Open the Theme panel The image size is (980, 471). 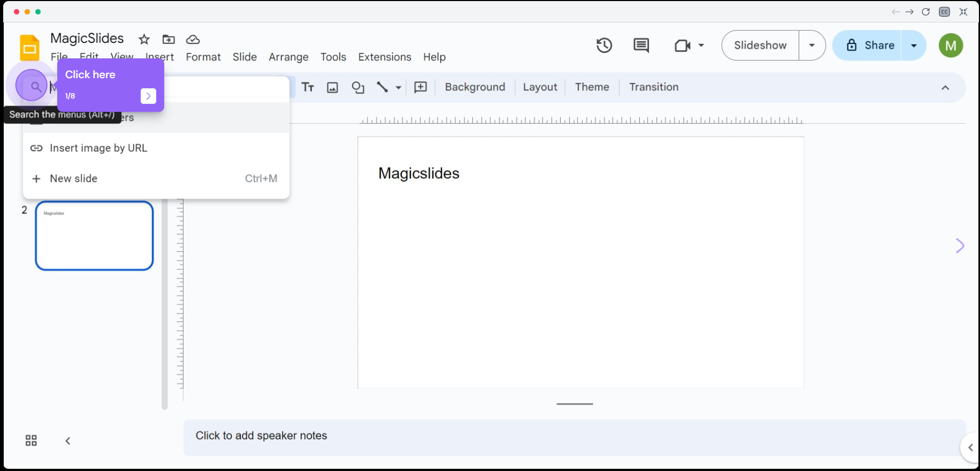click(x=592, y=87)
